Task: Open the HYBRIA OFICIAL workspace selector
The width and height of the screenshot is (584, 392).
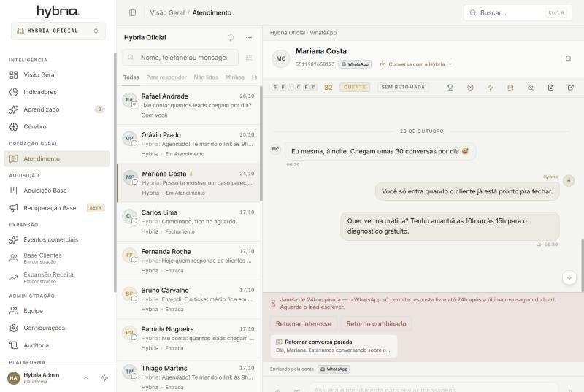Action: (58, 31)
